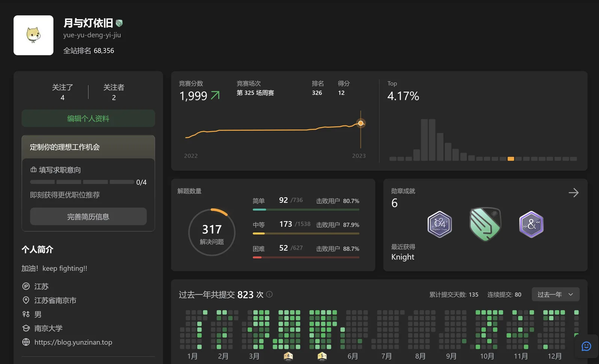Click the username yue-yu-deng-yi-jiu
This screenshot has width=599, height=364.
[x=92, y=35]
